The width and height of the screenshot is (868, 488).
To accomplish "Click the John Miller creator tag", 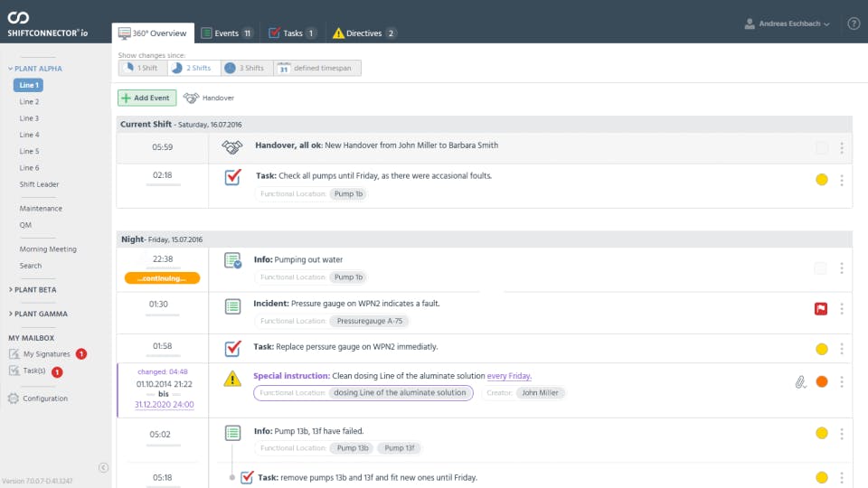I will pos(540,393).
